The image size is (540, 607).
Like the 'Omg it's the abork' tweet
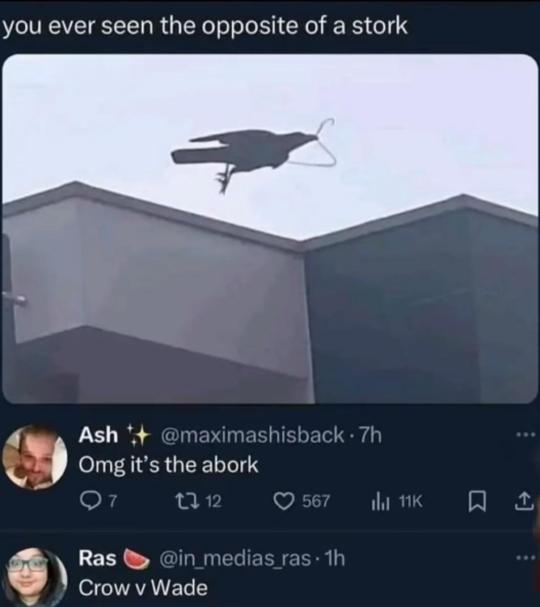point(284,501)
